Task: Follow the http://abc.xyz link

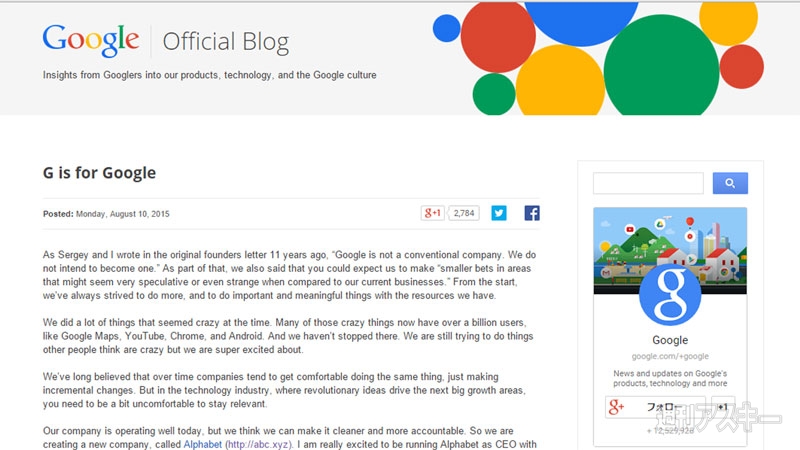Action: [x=256, y=443]
